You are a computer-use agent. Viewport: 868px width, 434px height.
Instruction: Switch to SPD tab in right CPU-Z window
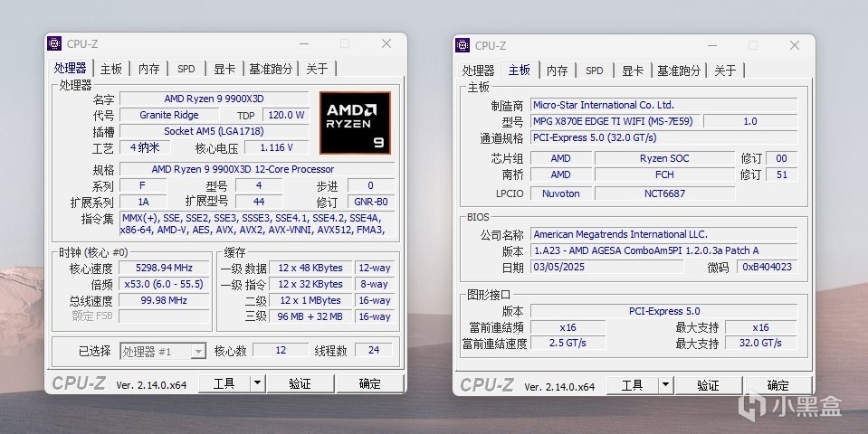coord(595,71)
